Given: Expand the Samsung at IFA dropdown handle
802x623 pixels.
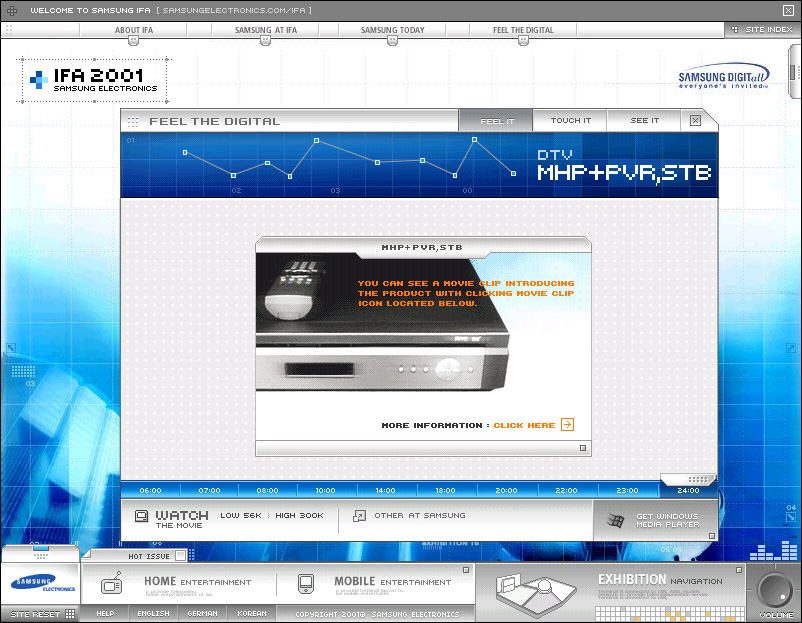Looking at the screenshot, I should click(265, 41).
